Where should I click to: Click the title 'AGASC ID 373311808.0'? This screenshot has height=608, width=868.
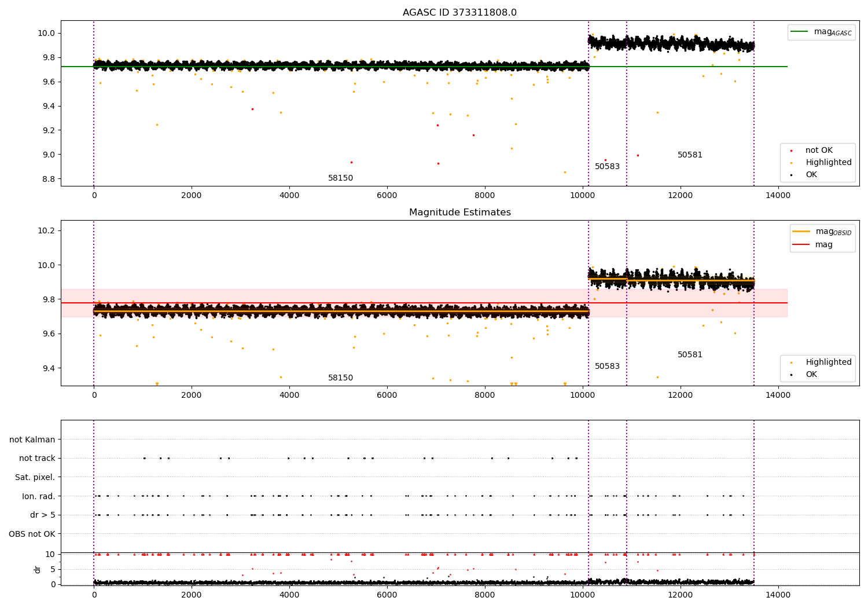point(459,13)
